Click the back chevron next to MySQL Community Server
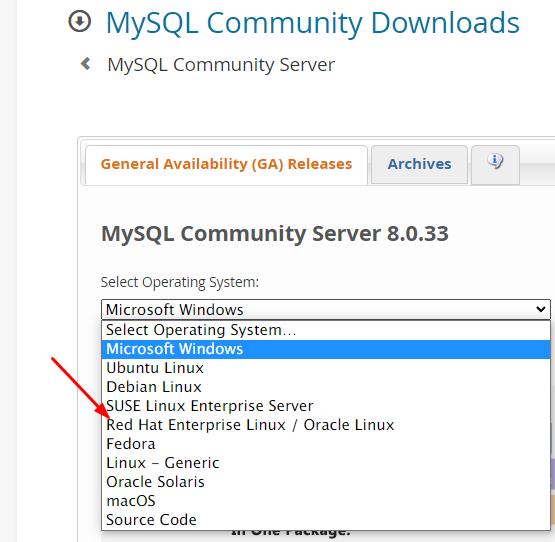 point(86,64)
